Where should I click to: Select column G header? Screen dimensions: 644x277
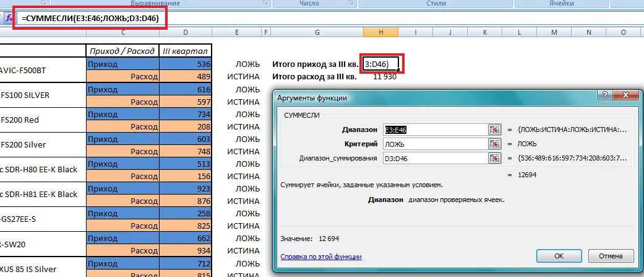pos(317,32)
